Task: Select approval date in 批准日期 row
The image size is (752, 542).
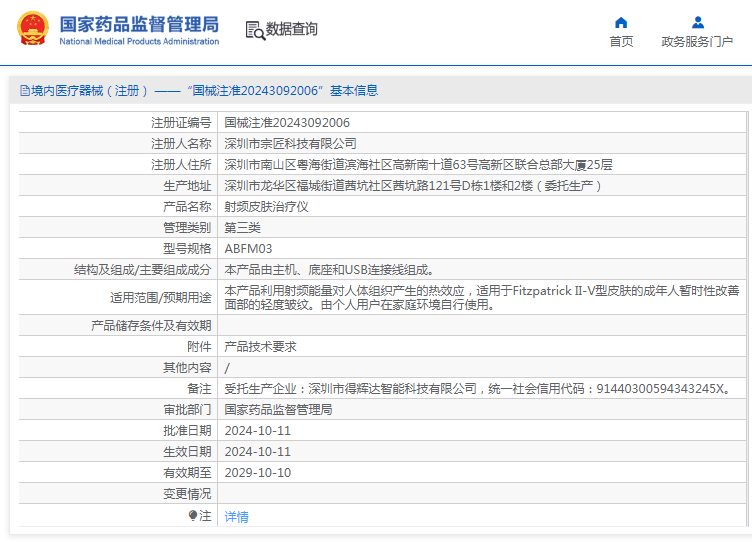Action: [258, 431]
